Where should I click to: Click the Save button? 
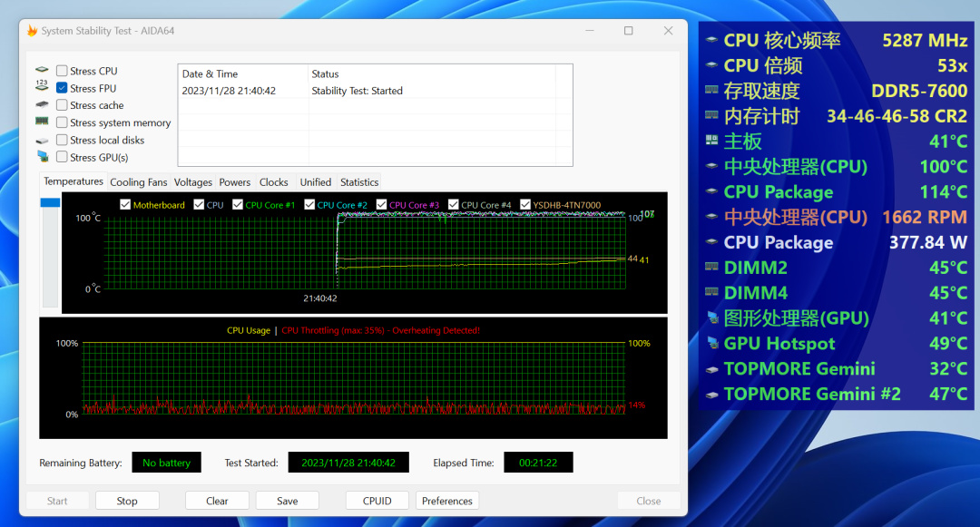pos(288,501)
